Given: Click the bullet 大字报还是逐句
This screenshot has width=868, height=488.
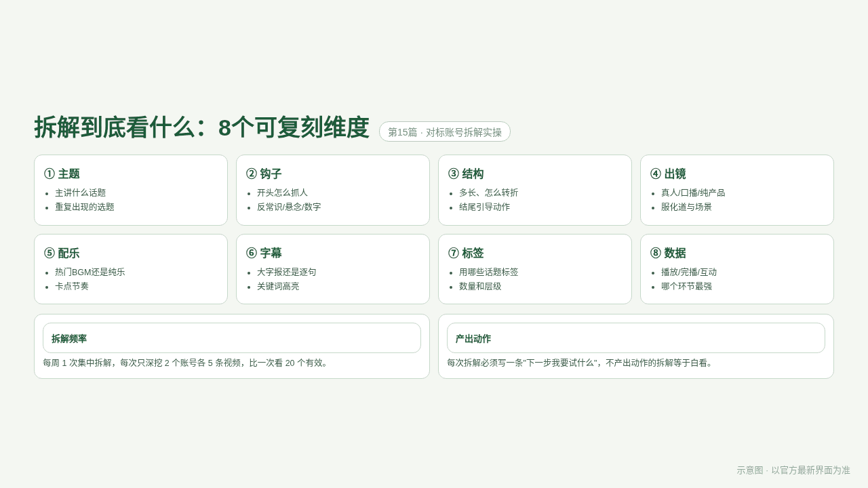Looking at the screenshot, I should click(x=286, y=272).
